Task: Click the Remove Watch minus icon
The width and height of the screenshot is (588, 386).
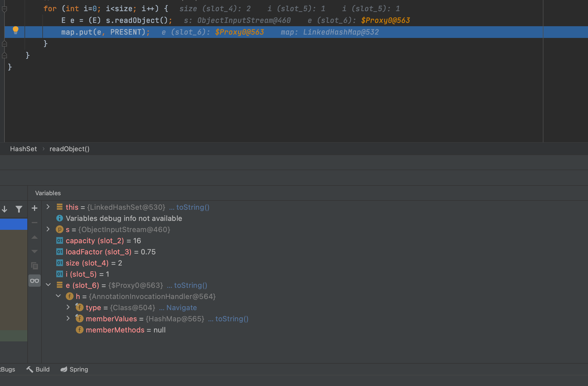Action: coord(35,223)
